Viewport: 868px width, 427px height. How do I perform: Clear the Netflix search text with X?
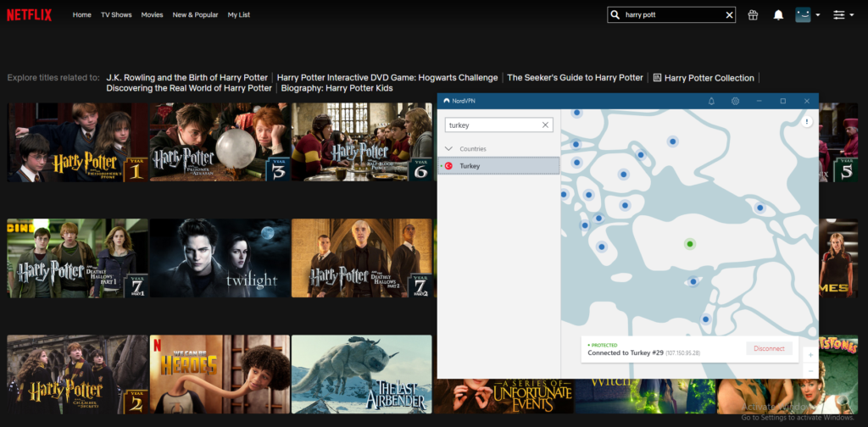(x=729, y=15)
